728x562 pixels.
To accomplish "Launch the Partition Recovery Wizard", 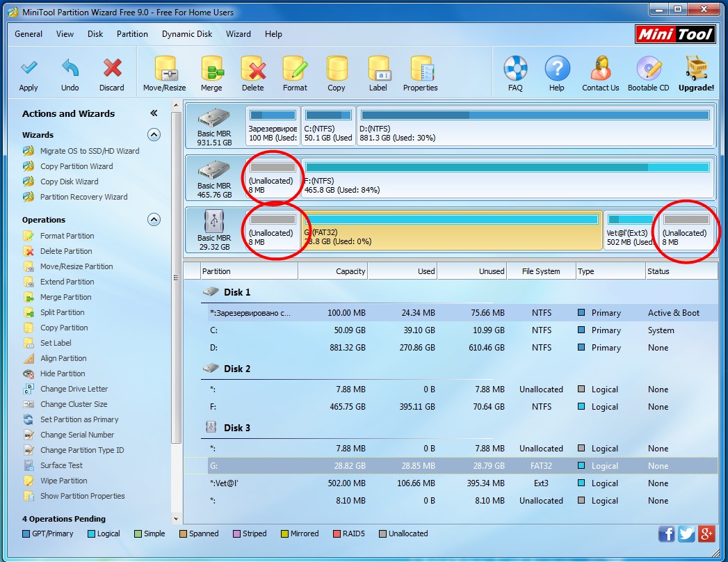I will pos(75,197).
